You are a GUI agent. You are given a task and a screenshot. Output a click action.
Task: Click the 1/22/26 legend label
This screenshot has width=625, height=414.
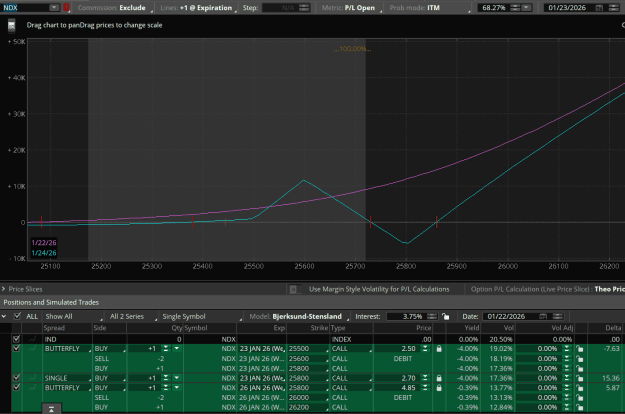44,243
